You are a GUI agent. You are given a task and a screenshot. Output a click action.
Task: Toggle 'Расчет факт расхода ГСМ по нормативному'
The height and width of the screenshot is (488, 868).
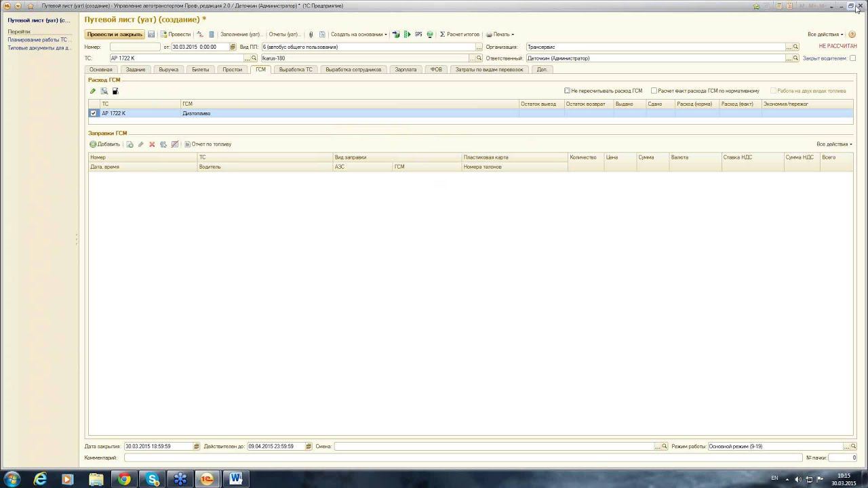(x=654, y=90)
